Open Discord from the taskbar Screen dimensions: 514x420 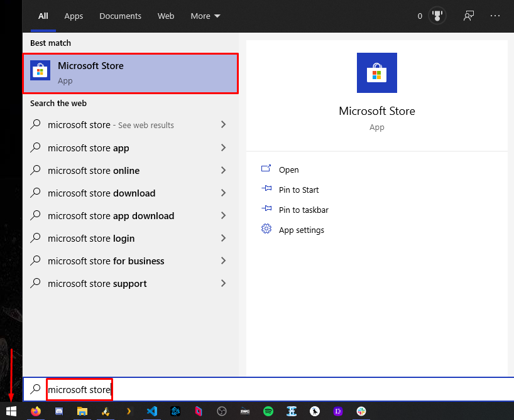click(59, 411)
